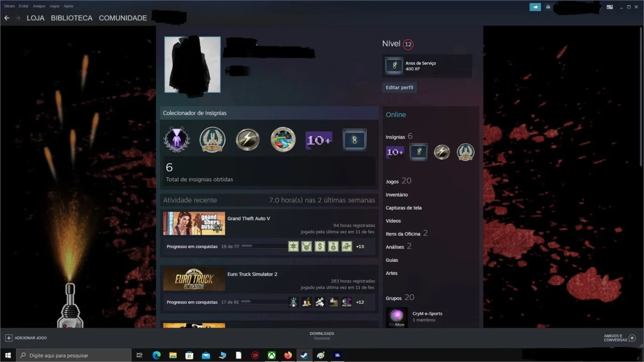Open Firefox from the taskbar
The image size is (644, 362).
coord(288,355)
